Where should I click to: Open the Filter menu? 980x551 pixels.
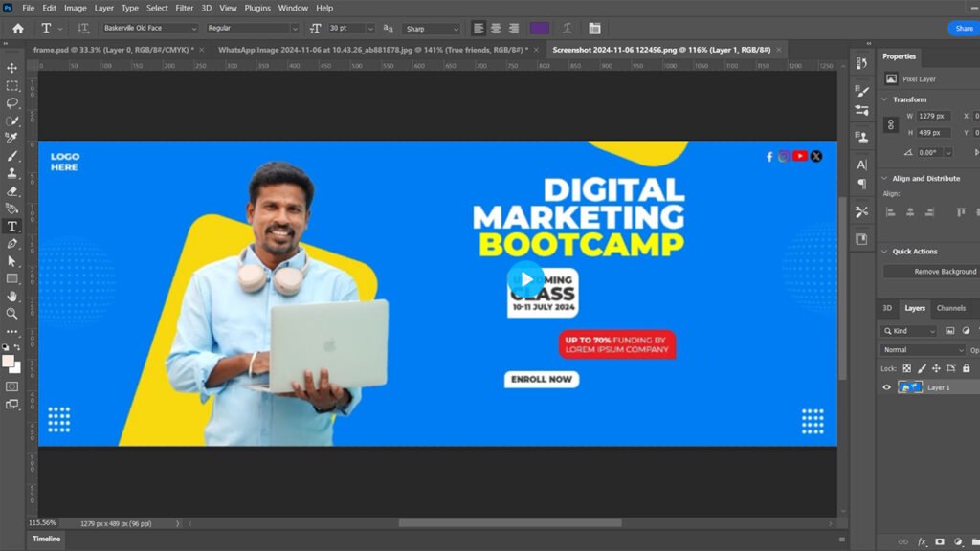coord(184,8)
